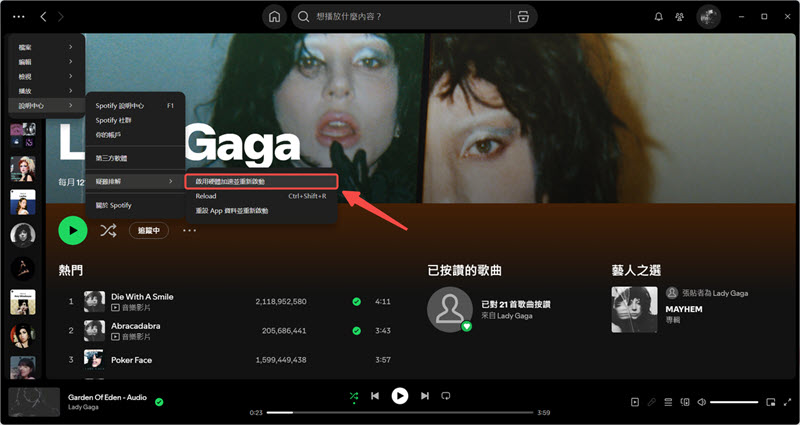Click Die With A Smile cover thumbnail
The height and width of the screenshot is (425, 800).
94,302
